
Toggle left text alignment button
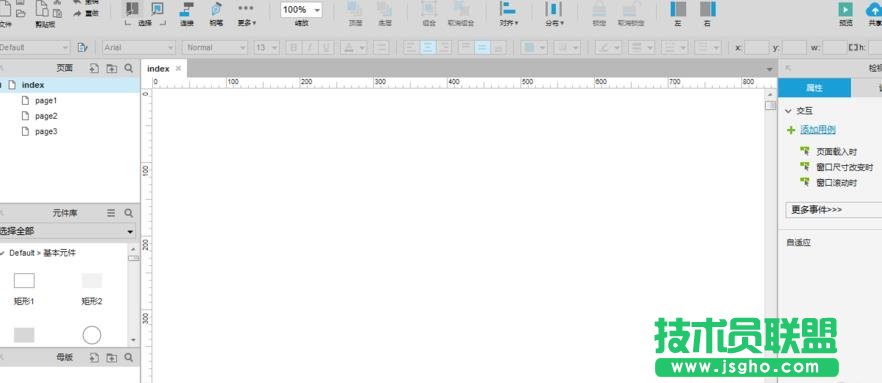coord(411,48)
